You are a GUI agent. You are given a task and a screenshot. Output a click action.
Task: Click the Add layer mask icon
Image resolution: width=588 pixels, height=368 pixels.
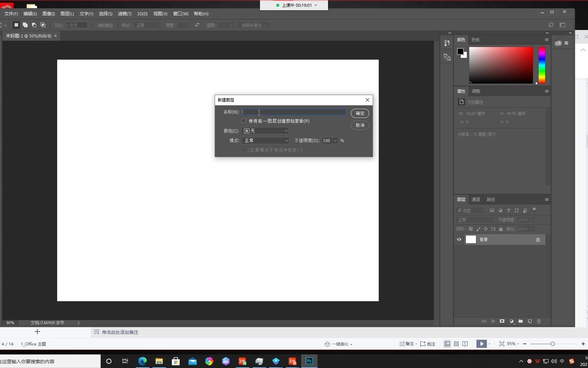(502, 321)
